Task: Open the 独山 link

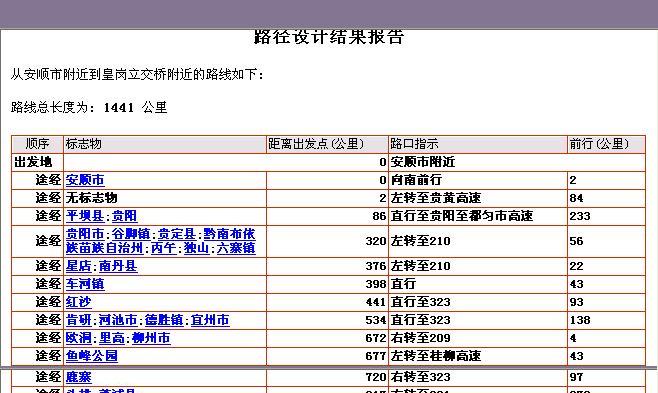Action: point(196,248)
